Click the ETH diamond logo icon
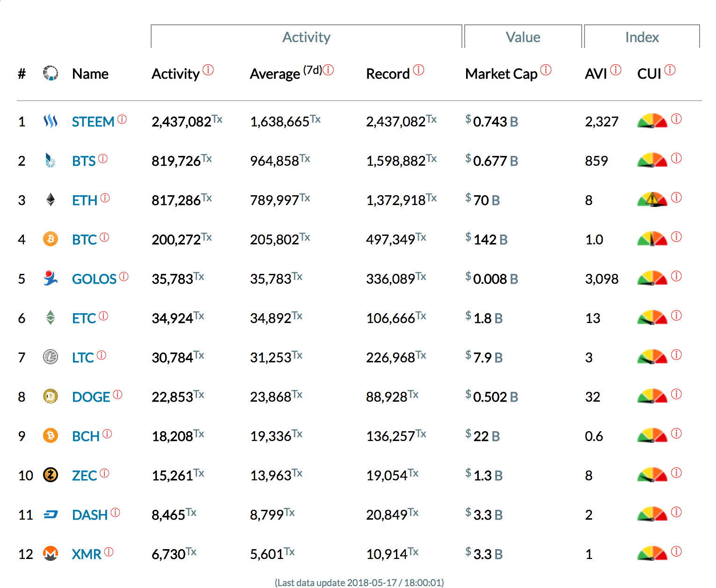The image size is (716, 588). (51, 200)
